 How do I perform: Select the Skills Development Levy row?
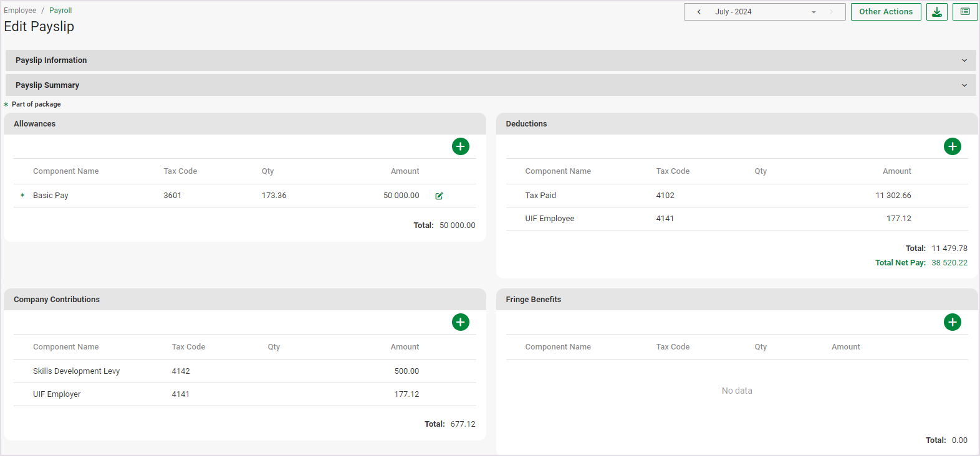(76, 371)
